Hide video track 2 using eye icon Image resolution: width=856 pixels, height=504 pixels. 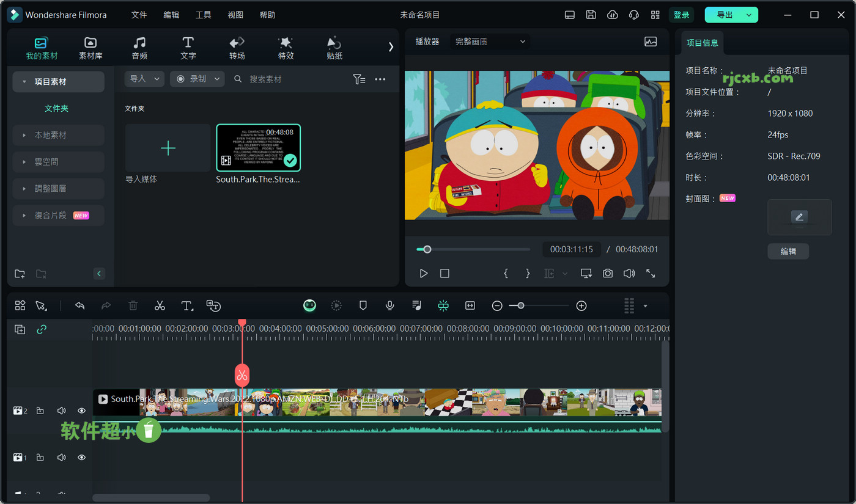[x=81, y=411]
